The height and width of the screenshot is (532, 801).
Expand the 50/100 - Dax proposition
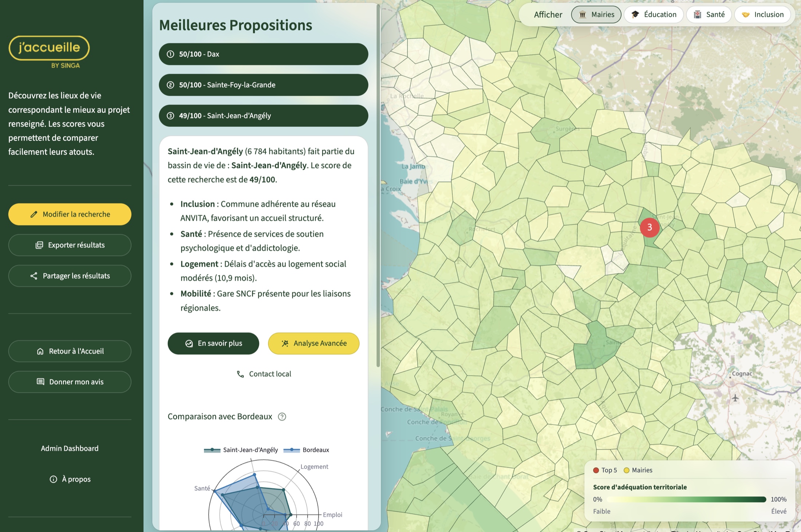(264, 54)
